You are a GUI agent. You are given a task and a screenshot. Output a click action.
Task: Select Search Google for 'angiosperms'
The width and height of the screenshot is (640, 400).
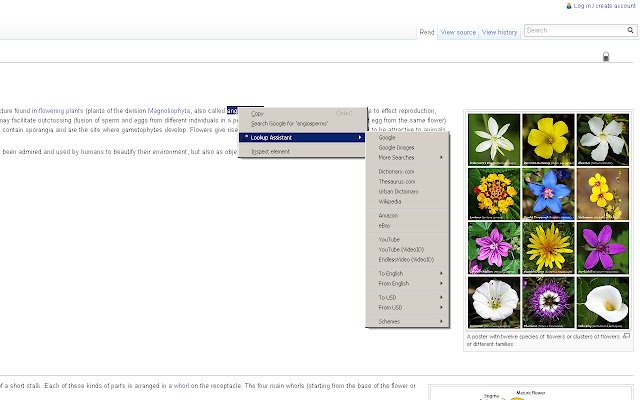[x=302, y=123]
